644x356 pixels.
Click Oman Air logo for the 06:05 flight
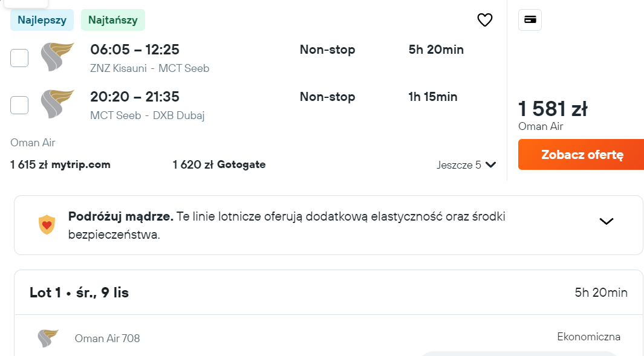(57, 57)
